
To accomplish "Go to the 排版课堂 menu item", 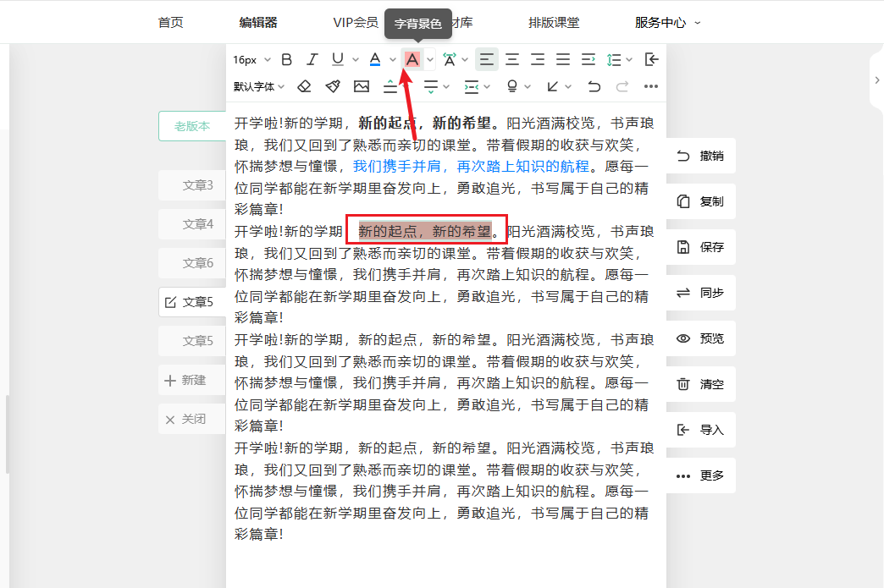I will coord(554,23).
